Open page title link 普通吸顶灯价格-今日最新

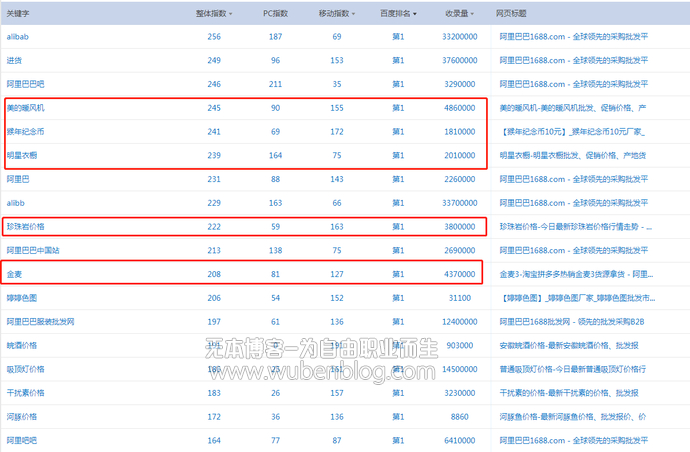(573, 370)
